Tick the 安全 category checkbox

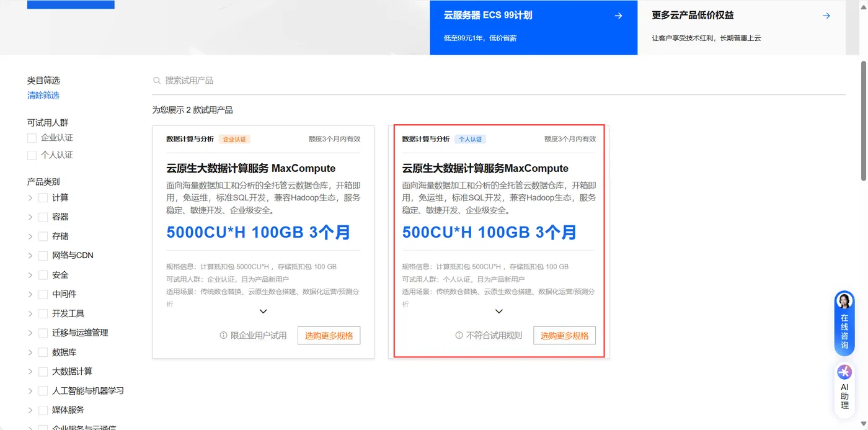(x=43, y=275)
